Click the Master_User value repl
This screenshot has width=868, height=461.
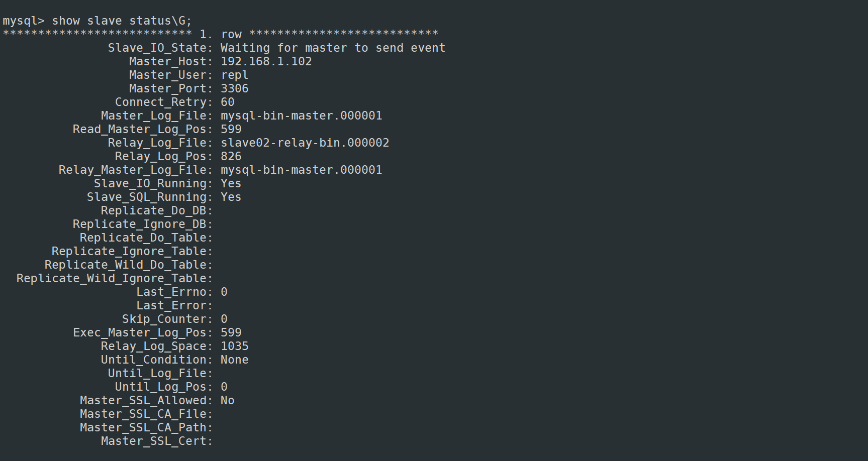pos(234,75)
